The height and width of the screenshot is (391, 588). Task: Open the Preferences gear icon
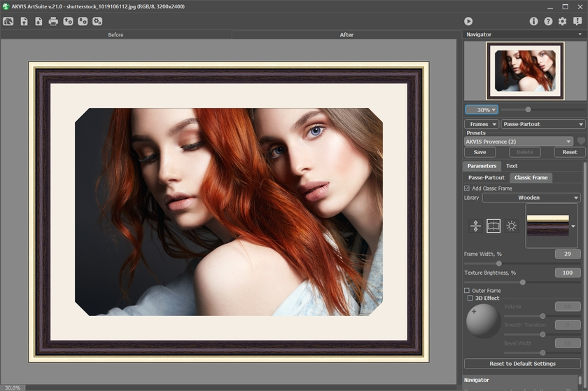[562, 21]
